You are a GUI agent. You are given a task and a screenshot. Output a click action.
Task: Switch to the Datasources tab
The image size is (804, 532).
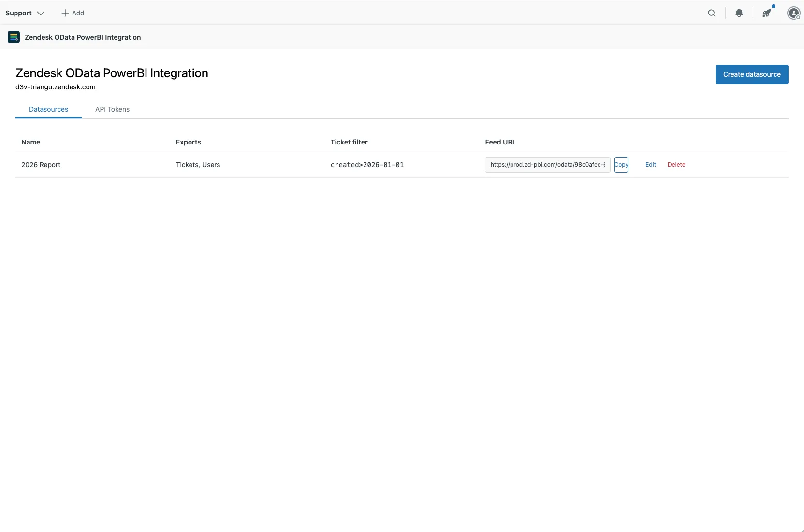click(x=48, y=109)
